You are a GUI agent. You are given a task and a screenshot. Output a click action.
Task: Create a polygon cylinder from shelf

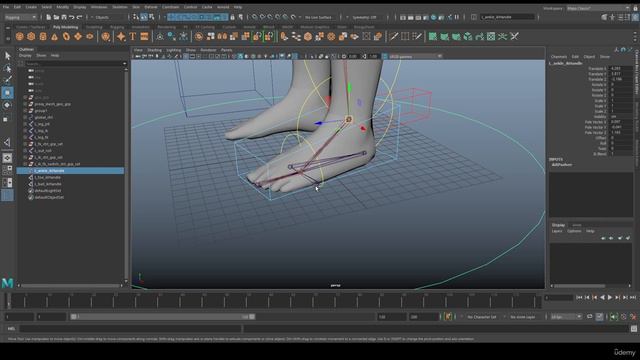(43, 37)
